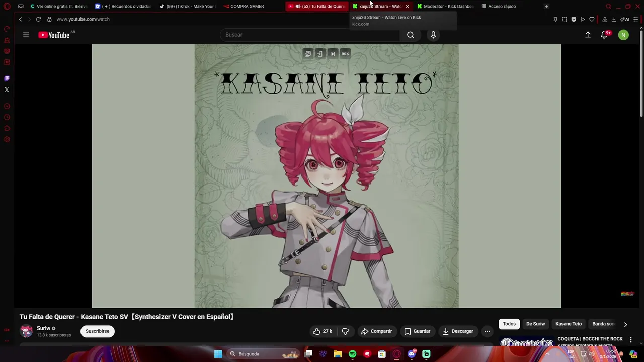Go back to previous page
This screenshot has width=644, height=362.
20,19
